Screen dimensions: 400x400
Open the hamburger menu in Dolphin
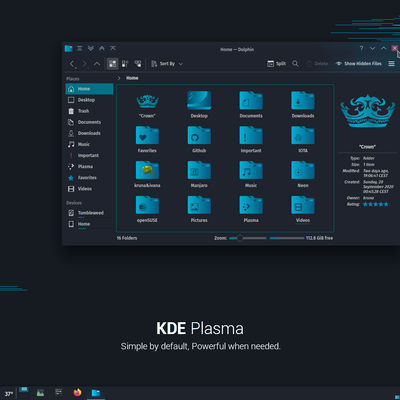(x=391, y=64)
